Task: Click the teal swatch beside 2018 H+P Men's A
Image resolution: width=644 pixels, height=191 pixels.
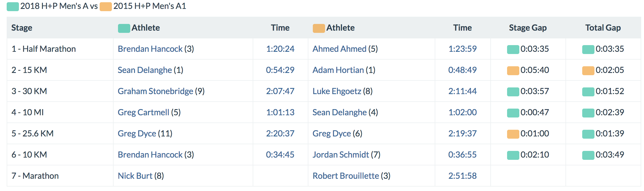Action: pos(13,6)
